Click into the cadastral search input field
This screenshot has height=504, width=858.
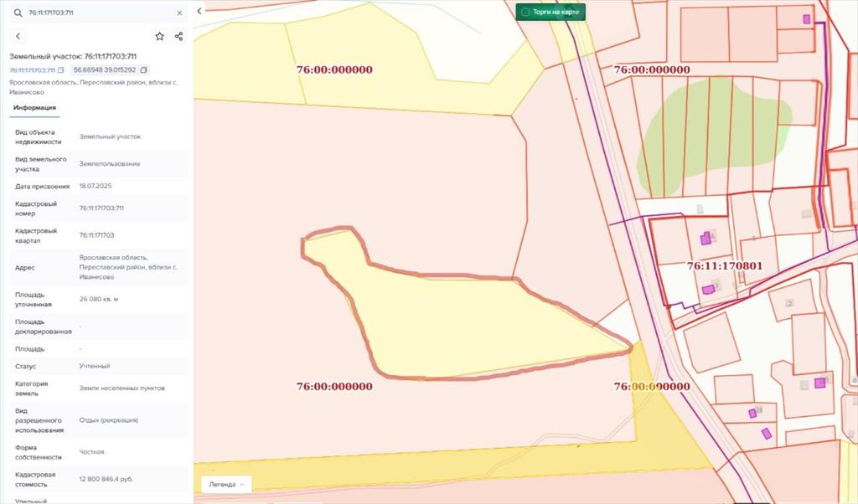coord(96,13)
